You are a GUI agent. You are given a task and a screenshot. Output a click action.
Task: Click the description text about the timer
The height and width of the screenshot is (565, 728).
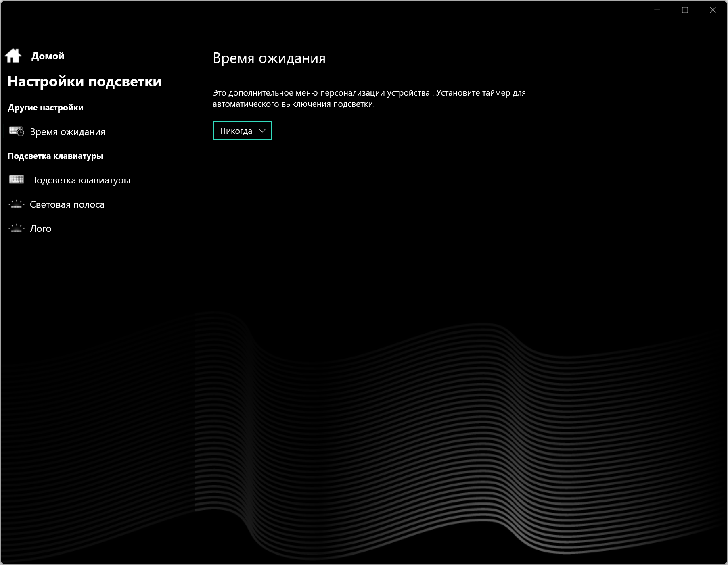pos(369,98)
